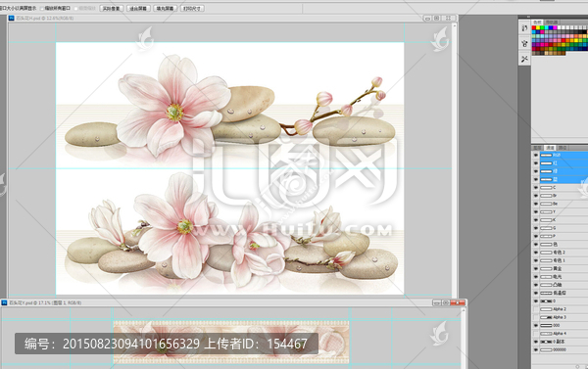Screen dimensions: 588x369
Task: Toggle visibility of the Y channel
Action: pos(535,212)
